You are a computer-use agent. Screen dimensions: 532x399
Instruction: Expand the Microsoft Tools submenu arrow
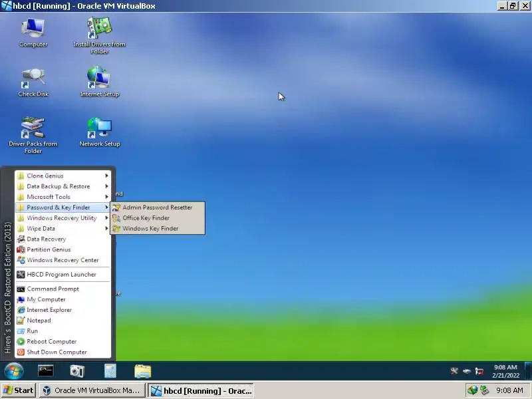106,197
